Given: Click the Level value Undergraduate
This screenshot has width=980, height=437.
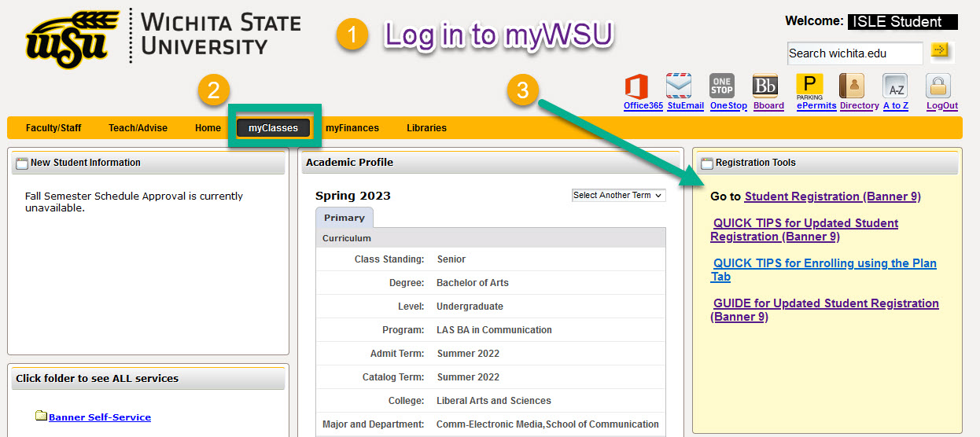Looking at the screenshot, I should click(470, 307).
